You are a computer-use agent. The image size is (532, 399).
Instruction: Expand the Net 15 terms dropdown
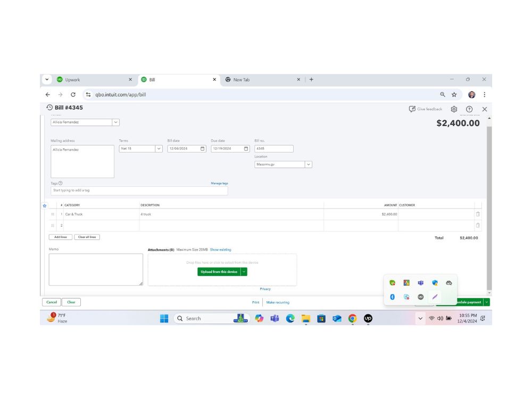[159, 148]
